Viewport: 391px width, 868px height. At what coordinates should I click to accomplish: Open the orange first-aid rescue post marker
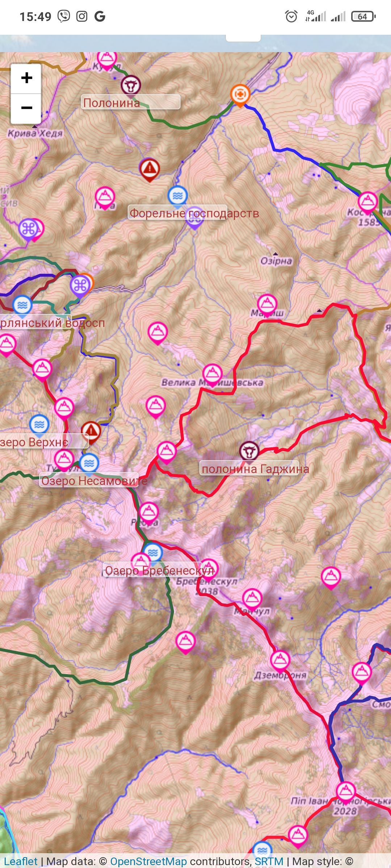tap(240, 95)
